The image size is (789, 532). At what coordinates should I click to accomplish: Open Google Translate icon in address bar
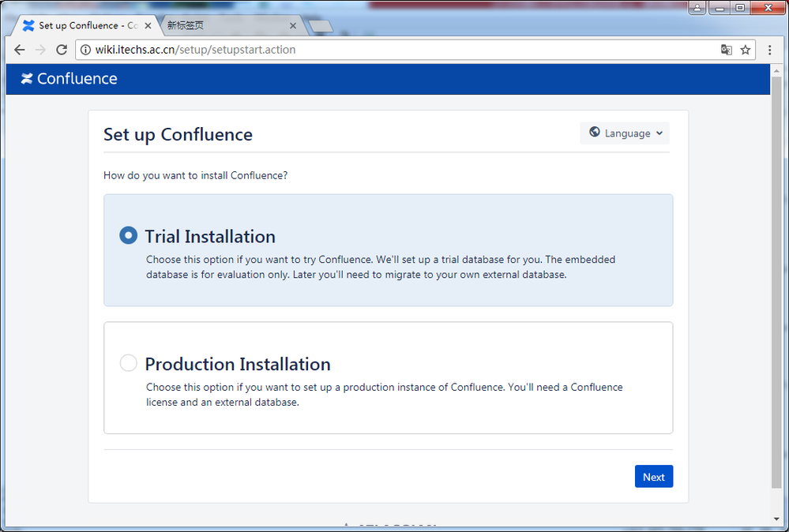726,50
